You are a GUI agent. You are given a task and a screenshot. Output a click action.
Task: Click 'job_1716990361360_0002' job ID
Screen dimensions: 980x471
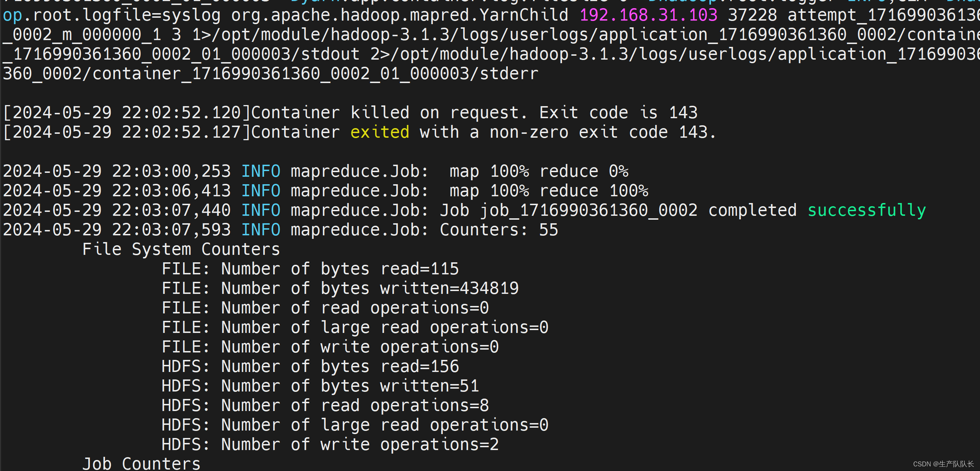pyautogui.click(x=589, y=210)
